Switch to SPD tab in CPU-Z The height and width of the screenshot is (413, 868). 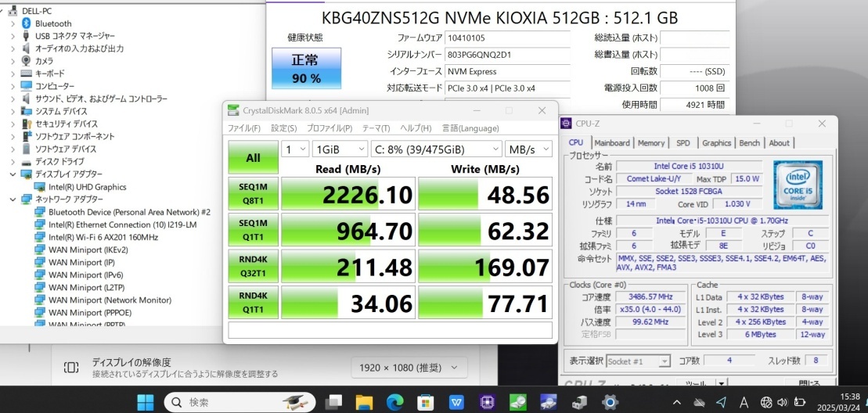click(683, 142)
